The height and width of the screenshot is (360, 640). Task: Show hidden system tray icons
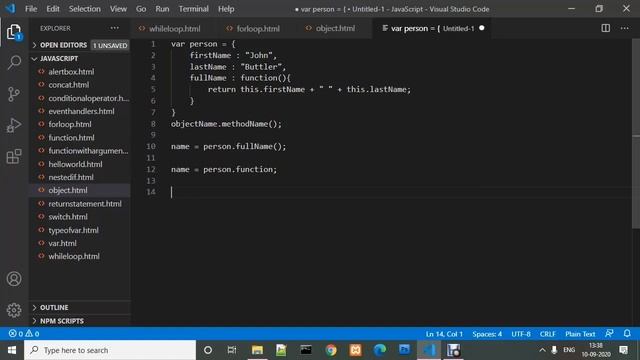click(542, 350)
